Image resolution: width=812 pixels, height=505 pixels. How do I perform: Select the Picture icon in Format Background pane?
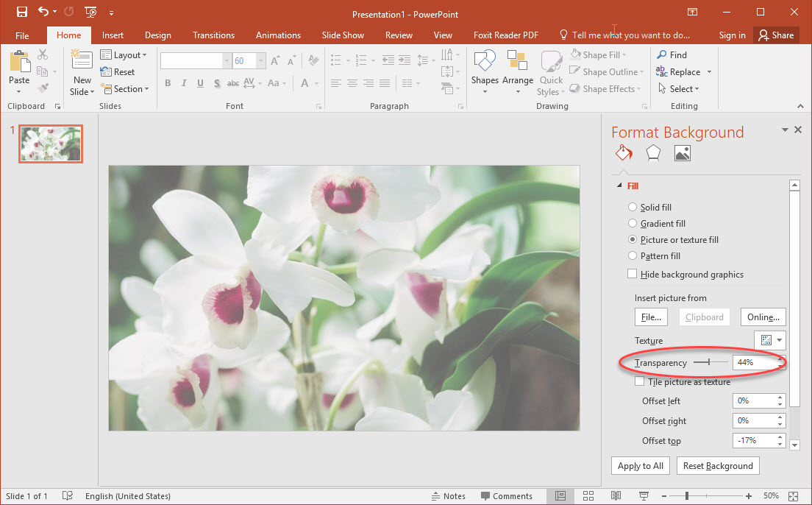point(682,152)
